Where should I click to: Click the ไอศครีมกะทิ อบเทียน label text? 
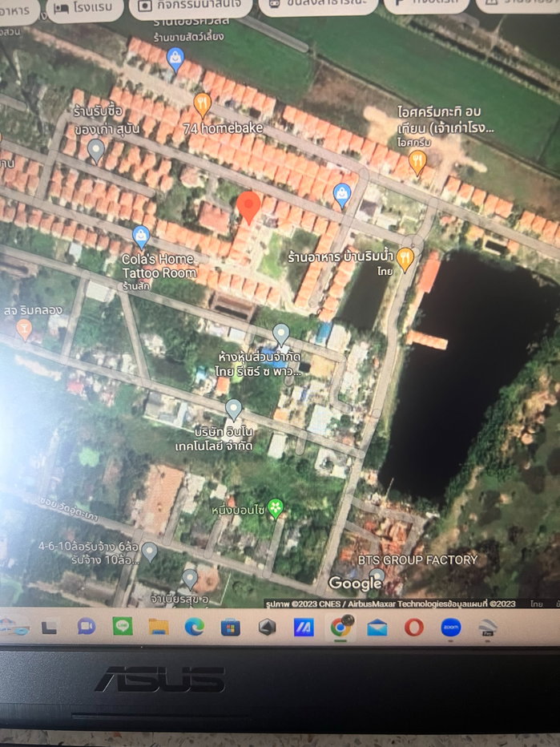tap(445, 119)
